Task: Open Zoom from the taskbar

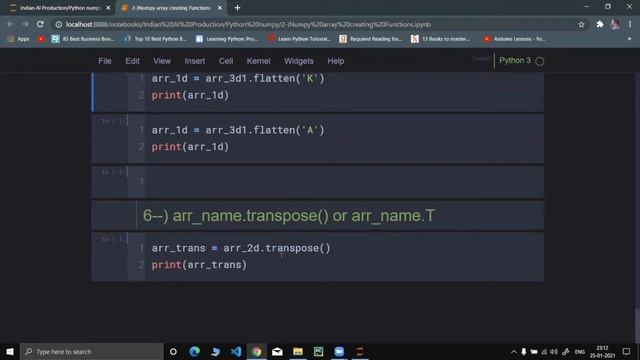Action: [339, 351]
